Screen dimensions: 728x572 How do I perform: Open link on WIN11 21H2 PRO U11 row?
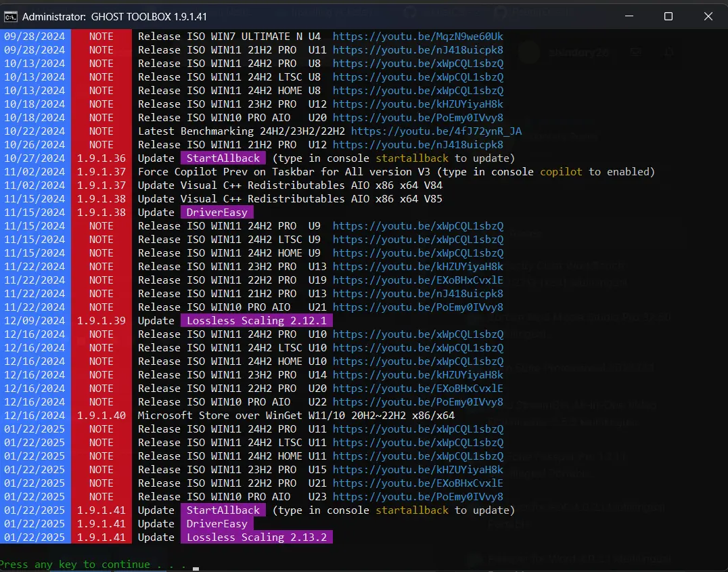pos(418,49)
